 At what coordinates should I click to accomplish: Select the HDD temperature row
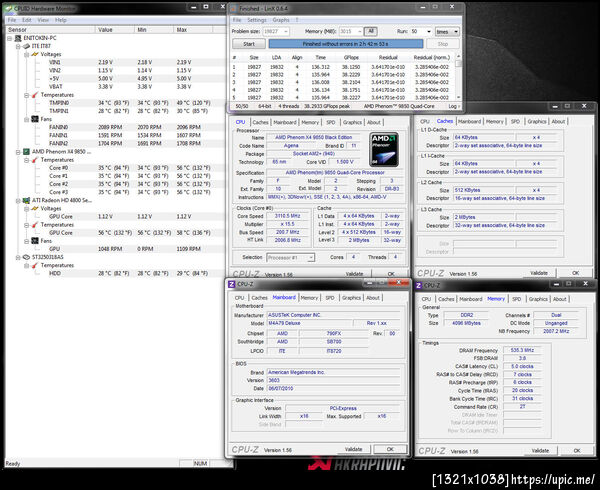(115, 273)
